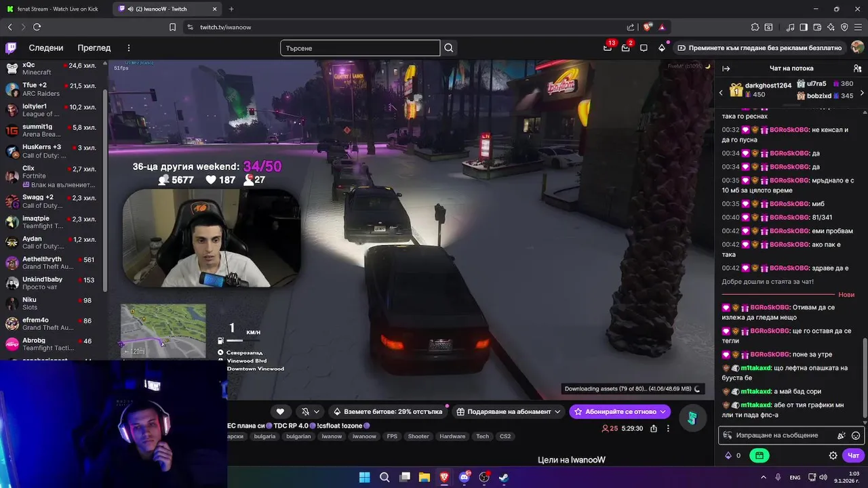Screen dimensions: 868x488
Task: Click the Get Bits diamond icon in header
Action: pos(662,48)
